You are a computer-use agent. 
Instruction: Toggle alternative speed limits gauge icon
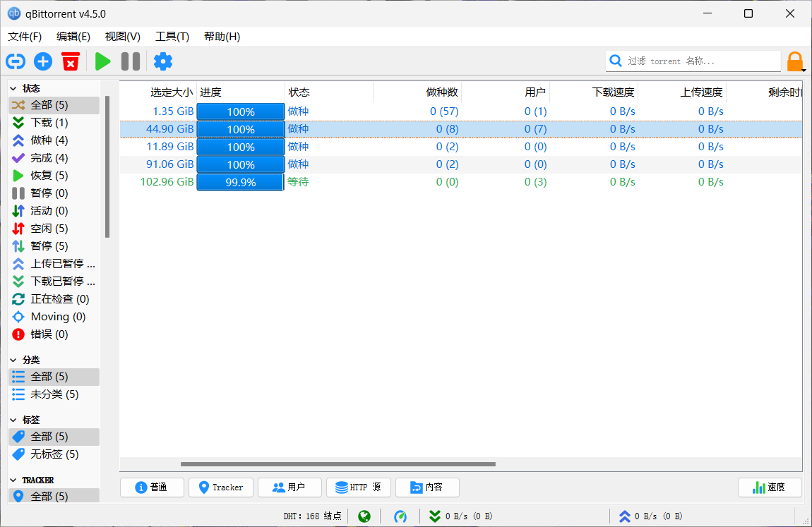400,516
